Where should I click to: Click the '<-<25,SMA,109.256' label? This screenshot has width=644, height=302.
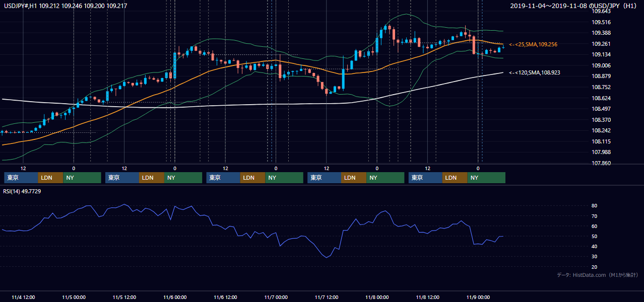click(x=533, y=44)
